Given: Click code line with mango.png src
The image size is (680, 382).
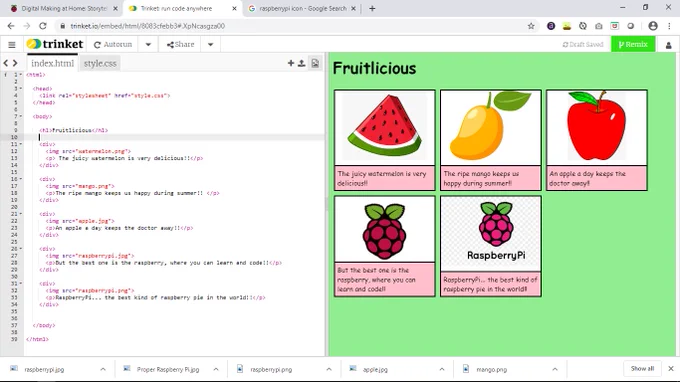Looking at the screenshot, I should click(x=80, y=186).
